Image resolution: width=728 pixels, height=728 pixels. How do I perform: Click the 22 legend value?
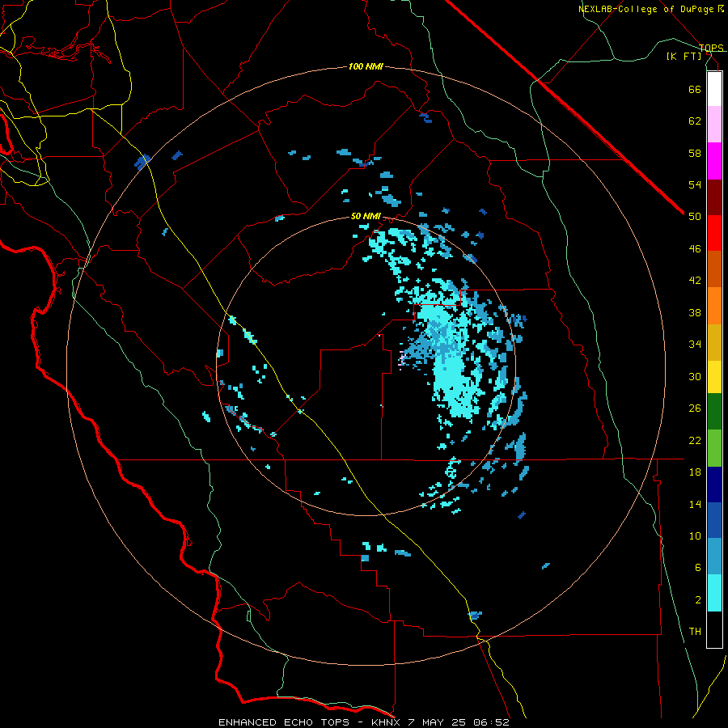[x=695, y=440]
